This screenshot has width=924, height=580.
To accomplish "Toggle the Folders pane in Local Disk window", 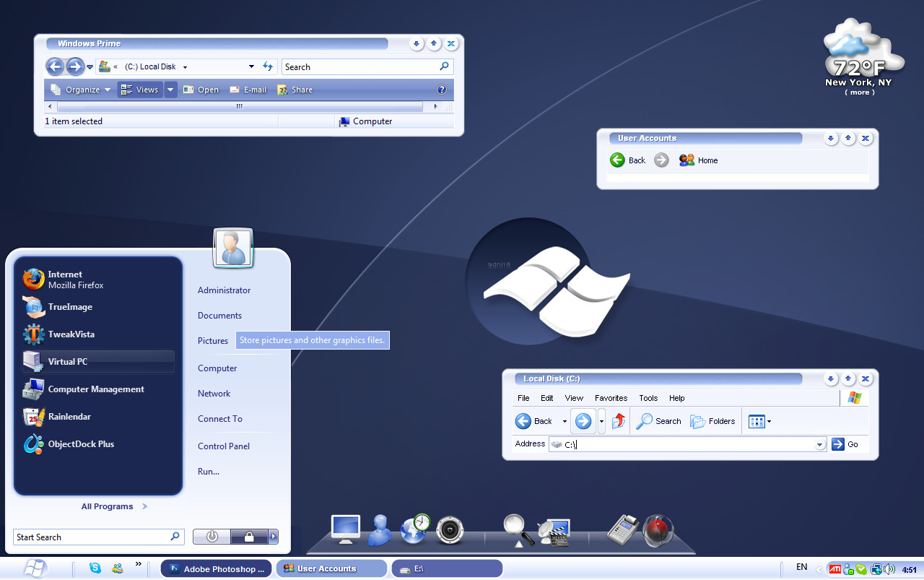I will click(x=712, y=421).
